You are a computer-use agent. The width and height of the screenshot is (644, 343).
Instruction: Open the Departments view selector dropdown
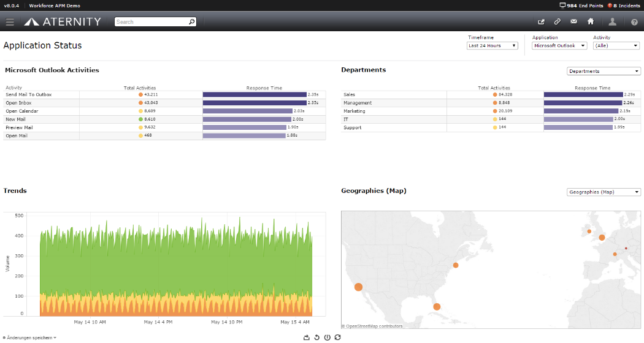pyautogui.click(x=604, y=71)
